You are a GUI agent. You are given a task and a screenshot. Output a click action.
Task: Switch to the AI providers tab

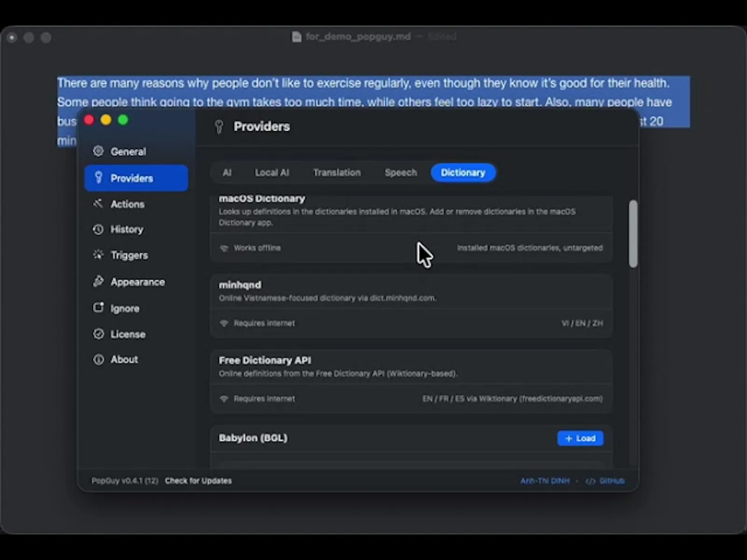227,173
